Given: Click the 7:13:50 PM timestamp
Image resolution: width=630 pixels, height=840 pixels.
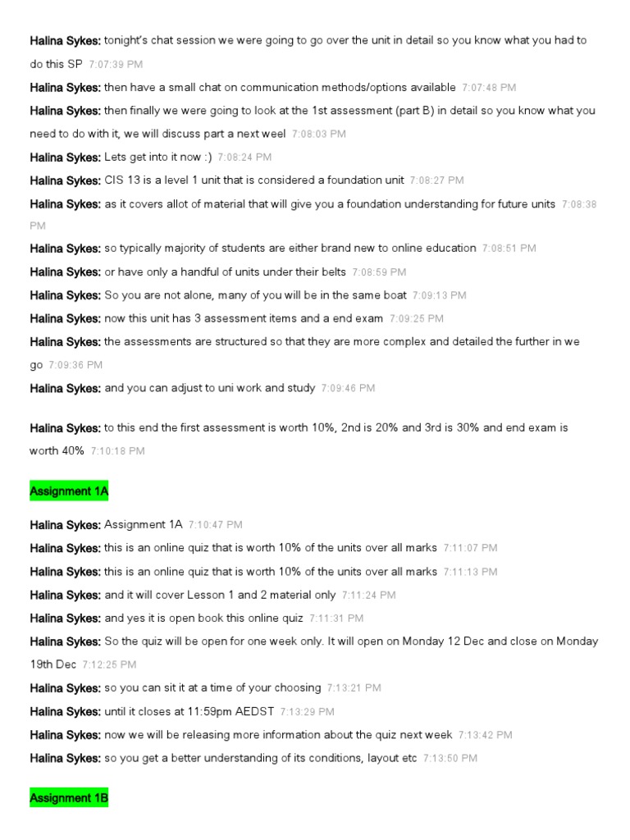Looking at the screenshot, I should coord(450,759).
